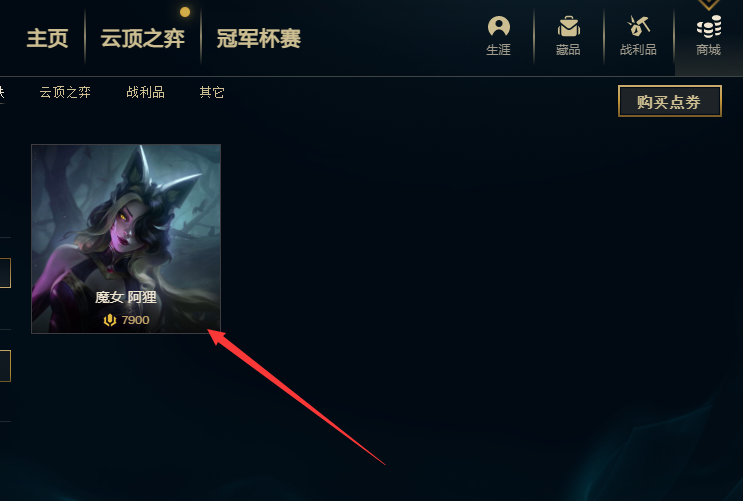Screen dimensions: 743x501
Task: Open the 魔女 阿狸 skin card
Action: coord(126,239)
